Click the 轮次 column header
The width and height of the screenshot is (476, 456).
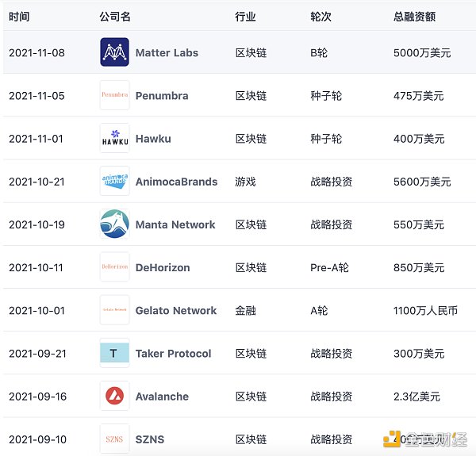(x=321, y=17)
